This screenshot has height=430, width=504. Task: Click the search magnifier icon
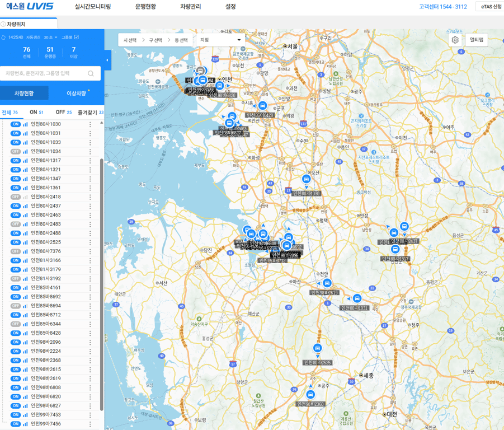tap(91, 73)
